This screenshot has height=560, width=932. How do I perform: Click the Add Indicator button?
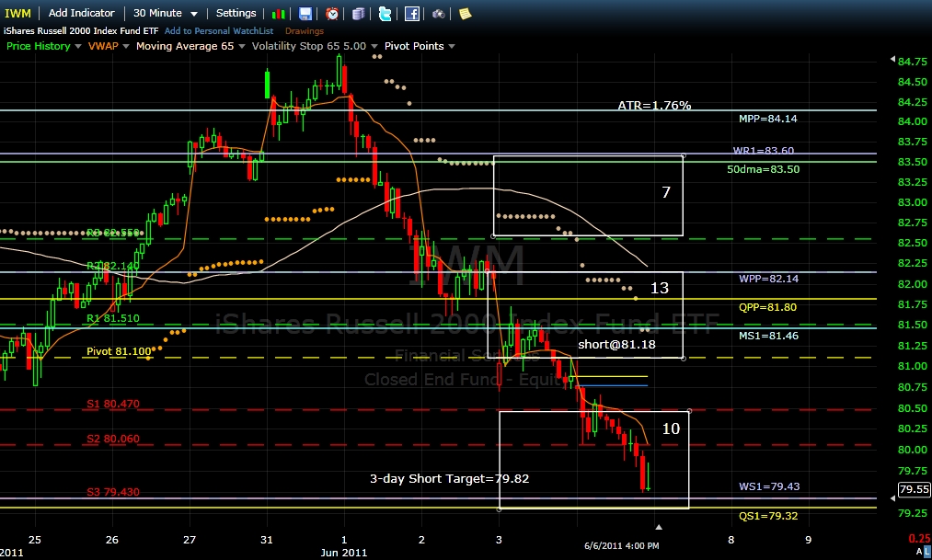click(x=82, y=13)
